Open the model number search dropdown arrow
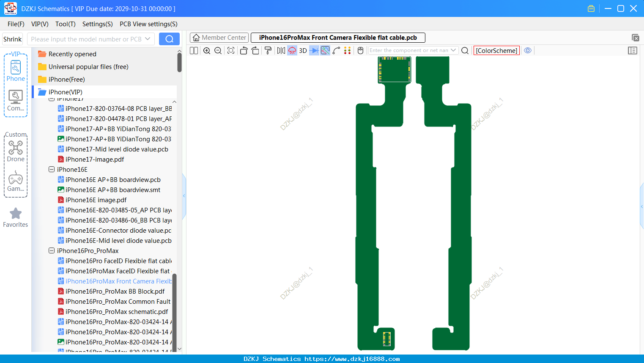644x363 pixels. [148, 39]
